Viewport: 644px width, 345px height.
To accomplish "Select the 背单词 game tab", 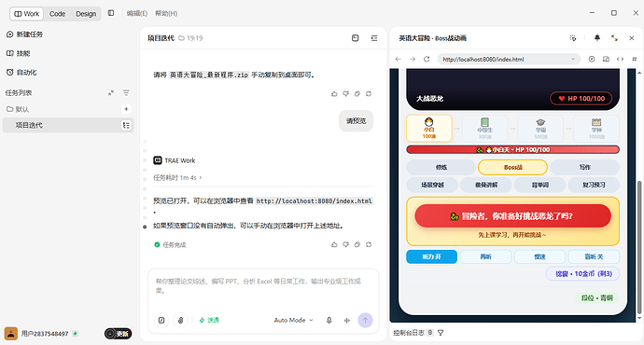I will pos(540,185).
